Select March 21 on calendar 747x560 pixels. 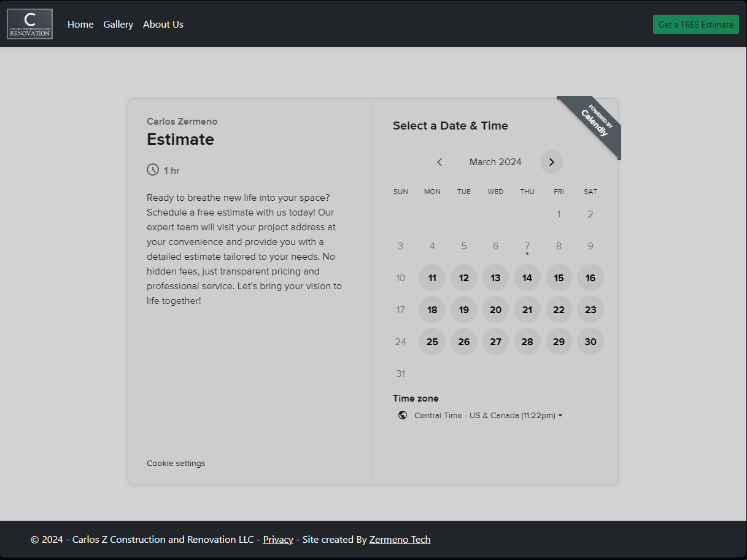(x=527, y=310)
